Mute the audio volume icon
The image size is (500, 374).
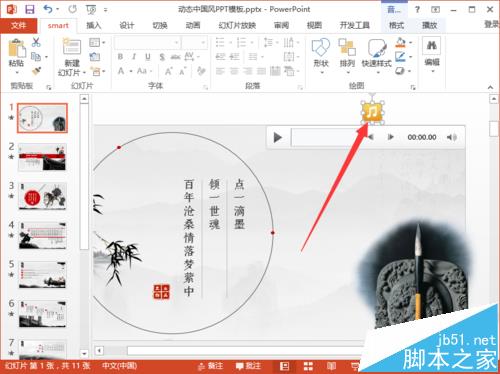tap(452, 137)
